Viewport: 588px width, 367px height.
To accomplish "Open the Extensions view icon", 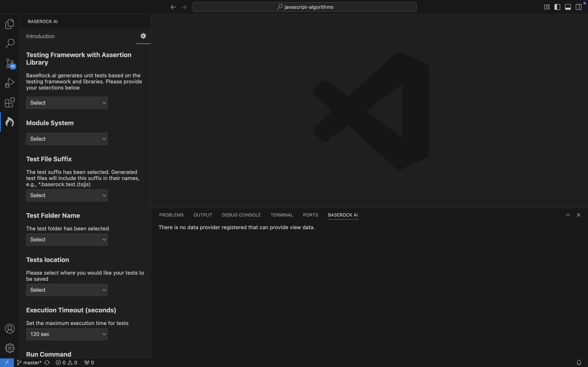I will (x=10, y=102).
